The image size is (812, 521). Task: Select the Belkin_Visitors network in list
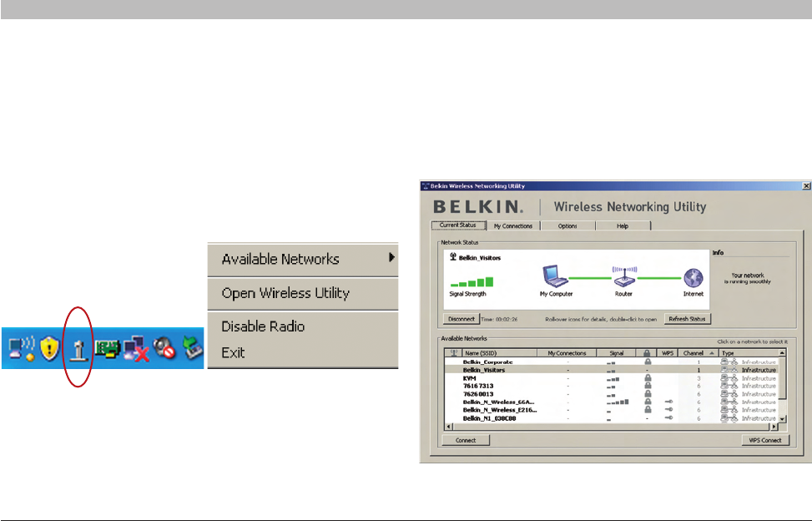pyautogui.click(x=611, y=370)
